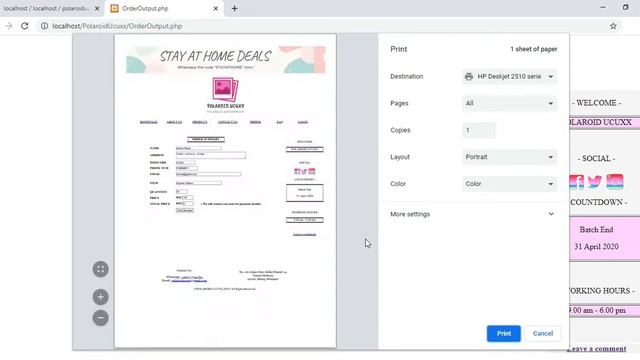Click the '- WELCOME -' heading on webpage

(x=596, y=103)
